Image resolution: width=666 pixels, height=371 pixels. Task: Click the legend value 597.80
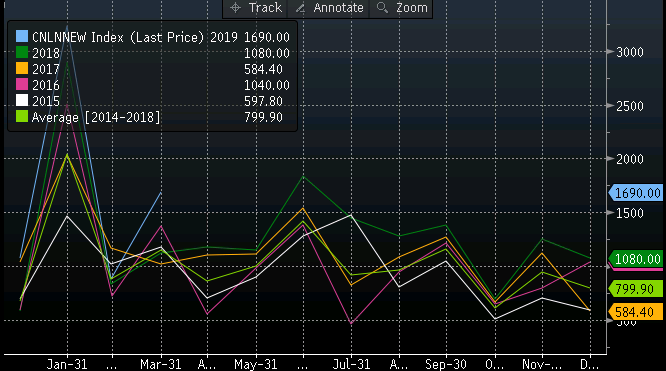[x=263, y=101]
